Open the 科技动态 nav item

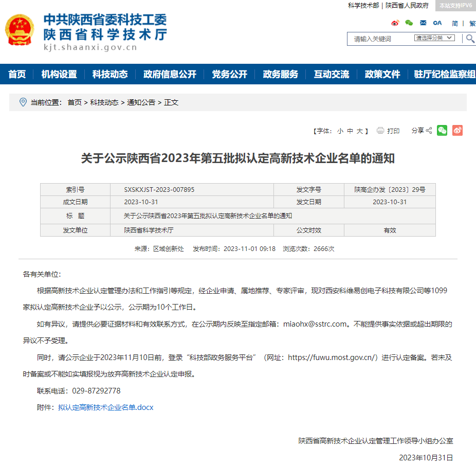point(110,74)
